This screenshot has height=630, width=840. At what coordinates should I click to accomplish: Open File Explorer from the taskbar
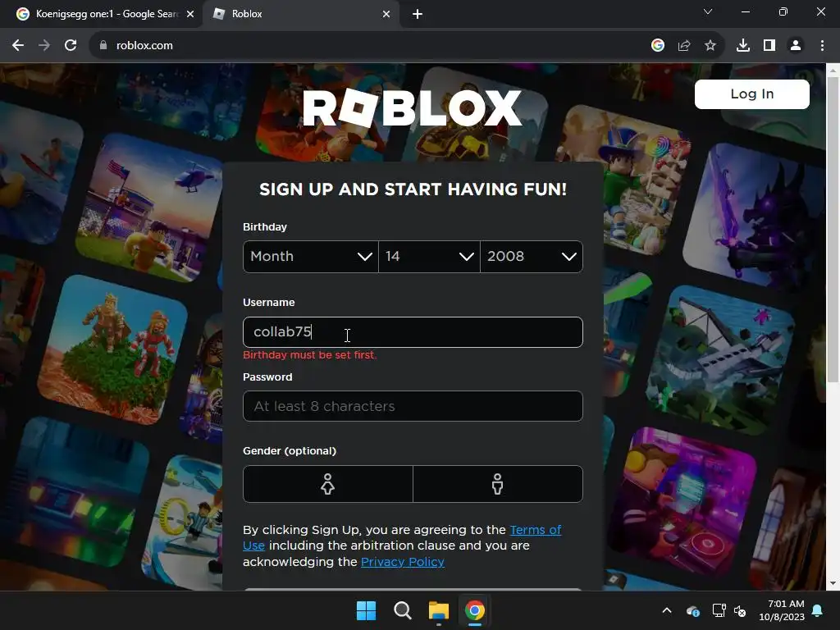pos(439,610)
